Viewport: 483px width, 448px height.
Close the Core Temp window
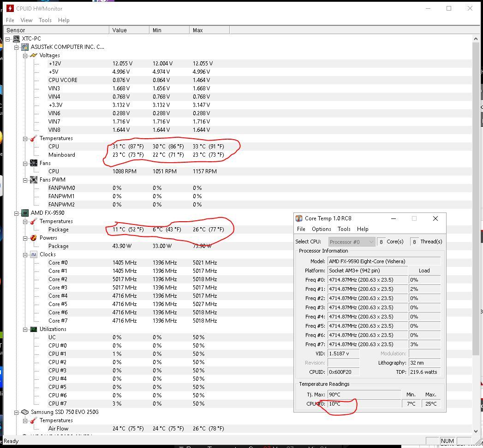click(435, 218)
